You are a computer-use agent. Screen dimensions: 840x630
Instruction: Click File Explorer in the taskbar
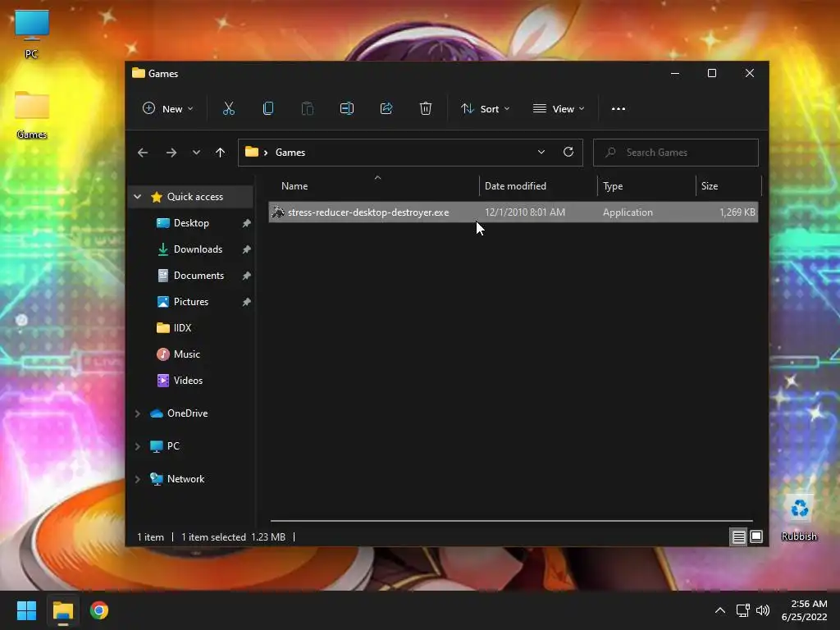click(x=62, y=610)
